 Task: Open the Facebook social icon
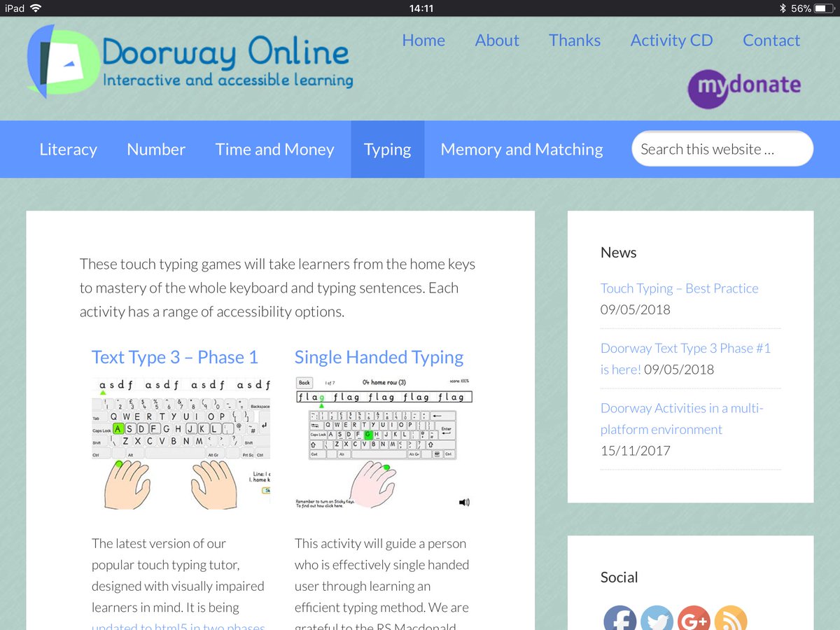(620, 618)
